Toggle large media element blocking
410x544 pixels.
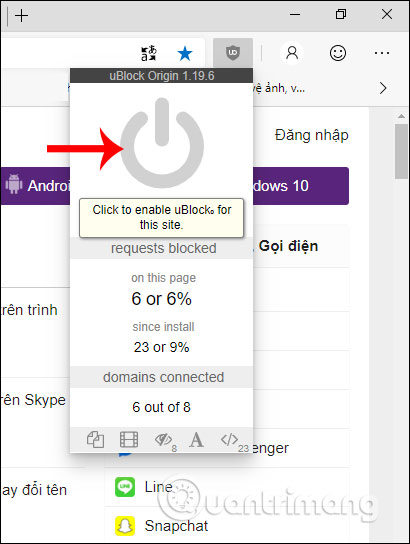coord(129,439)
